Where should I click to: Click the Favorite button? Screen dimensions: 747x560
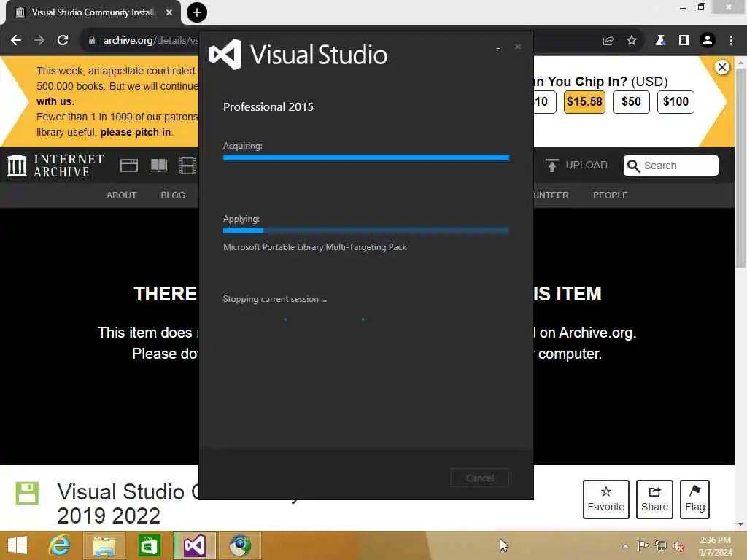605,499
